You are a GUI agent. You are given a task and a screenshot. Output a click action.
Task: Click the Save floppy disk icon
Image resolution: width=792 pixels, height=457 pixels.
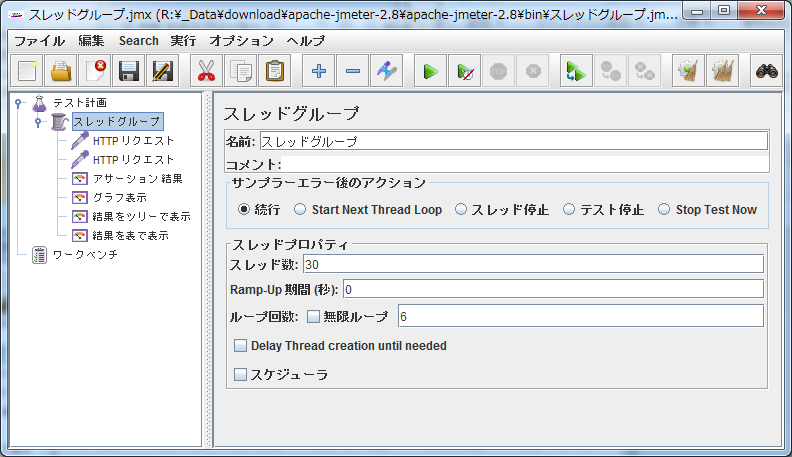pos(128,71)
